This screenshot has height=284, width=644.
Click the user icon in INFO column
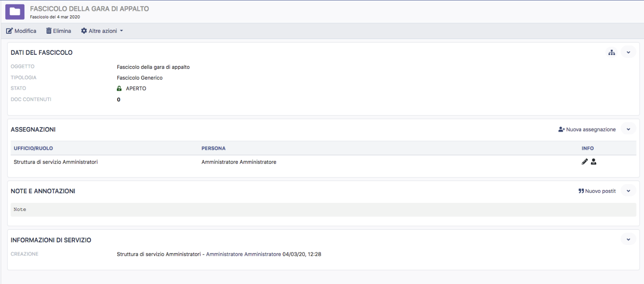(594, 162)
